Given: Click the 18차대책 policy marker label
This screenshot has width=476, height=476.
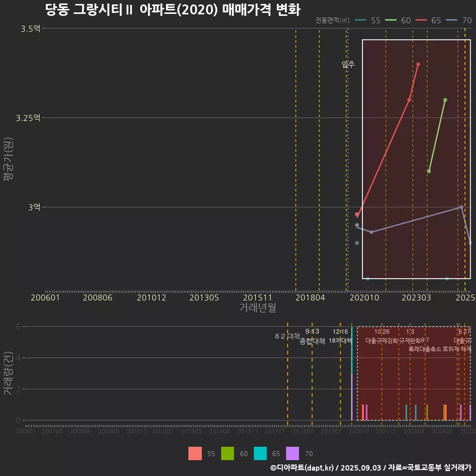Looking at the screenshot, I should pyautogui.click(x=340, y=341).
